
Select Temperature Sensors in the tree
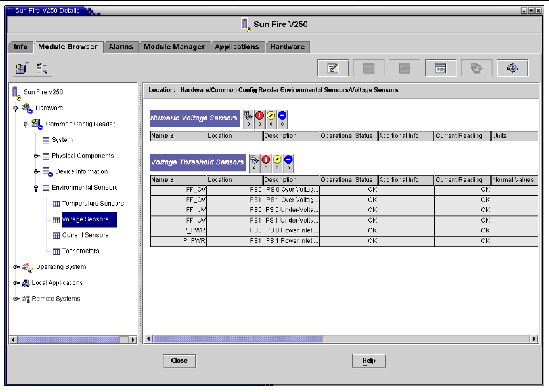(x=93, y=203)
